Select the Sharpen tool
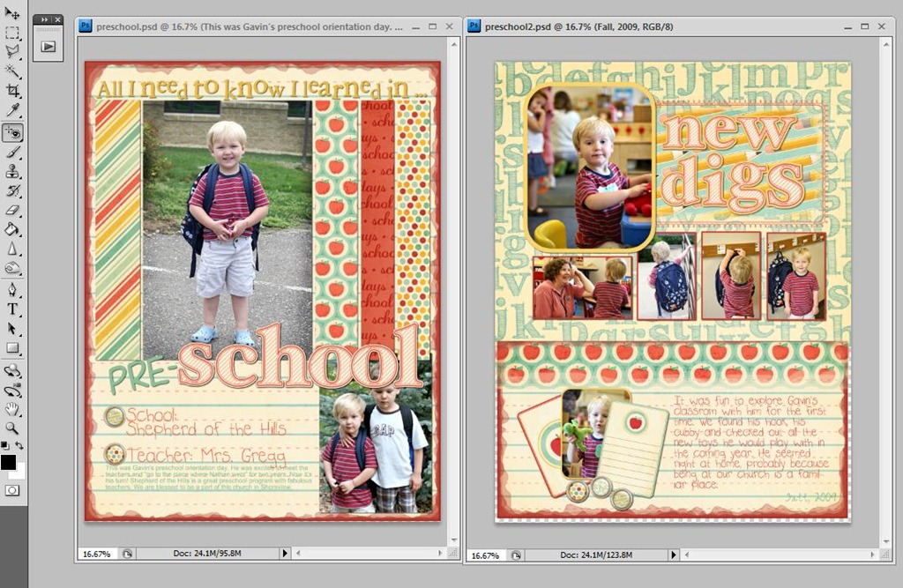This screenshot has height=588, width=903. pos(12,249)
